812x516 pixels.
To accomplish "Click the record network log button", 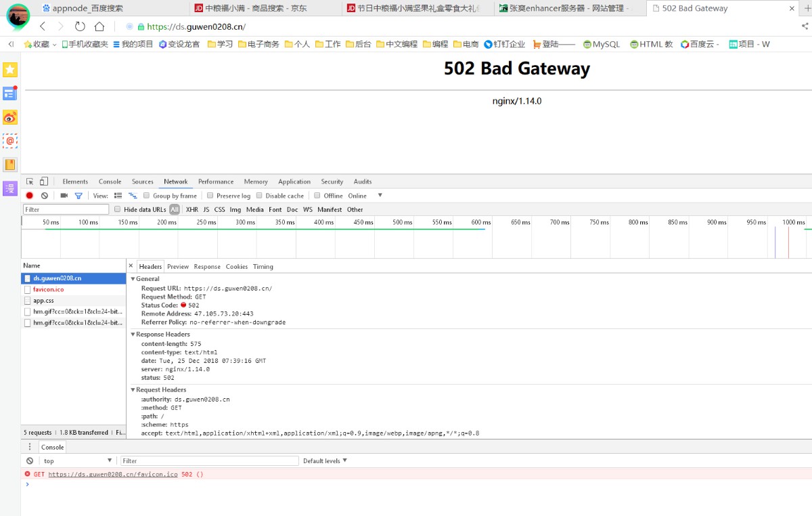I will (29, 196).
